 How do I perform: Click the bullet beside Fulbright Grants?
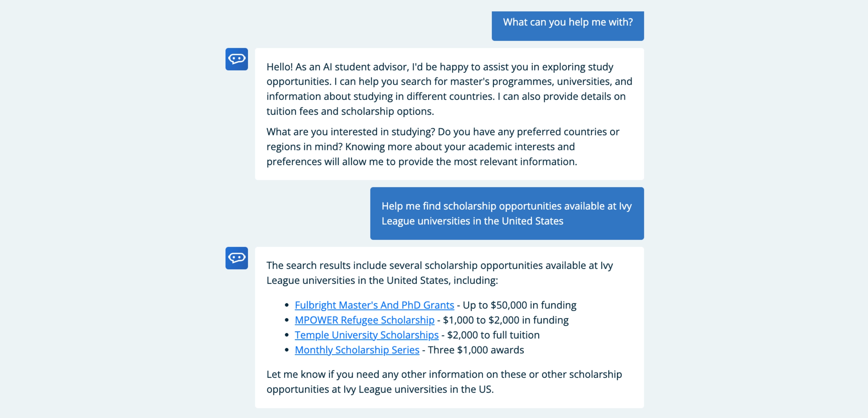(287, 305)
